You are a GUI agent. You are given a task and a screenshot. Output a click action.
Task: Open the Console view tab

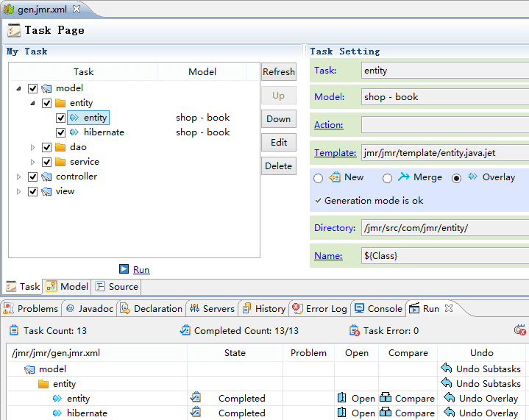coord(378,308)
